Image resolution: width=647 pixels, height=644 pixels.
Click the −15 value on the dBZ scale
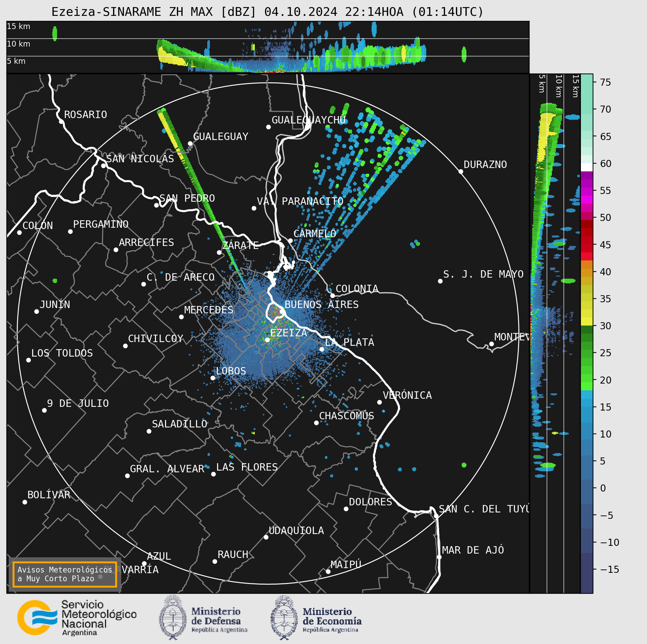click(x=610, y=570)
